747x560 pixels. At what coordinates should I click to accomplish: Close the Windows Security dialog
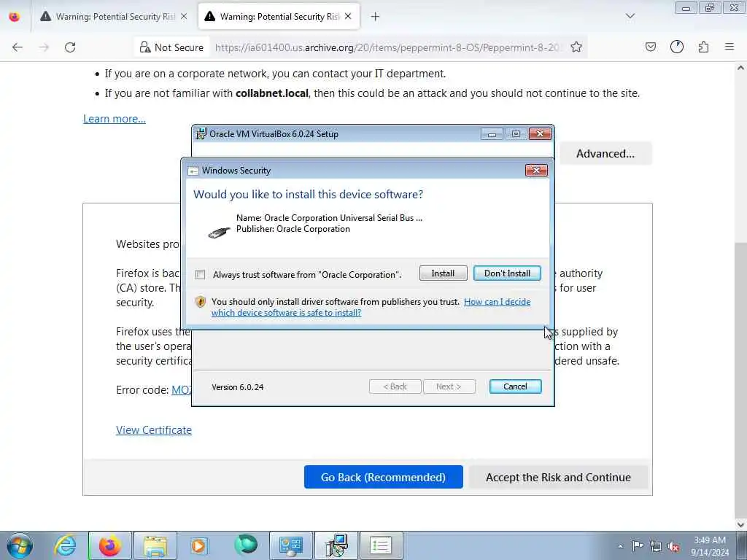pos(536,170)
